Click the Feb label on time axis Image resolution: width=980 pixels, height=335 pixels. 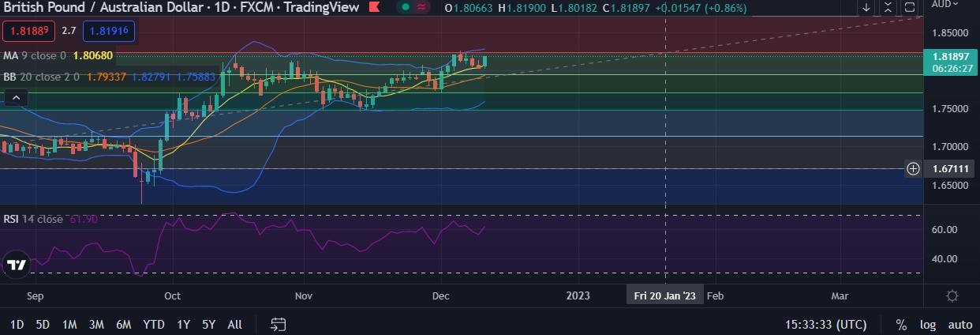716,295
